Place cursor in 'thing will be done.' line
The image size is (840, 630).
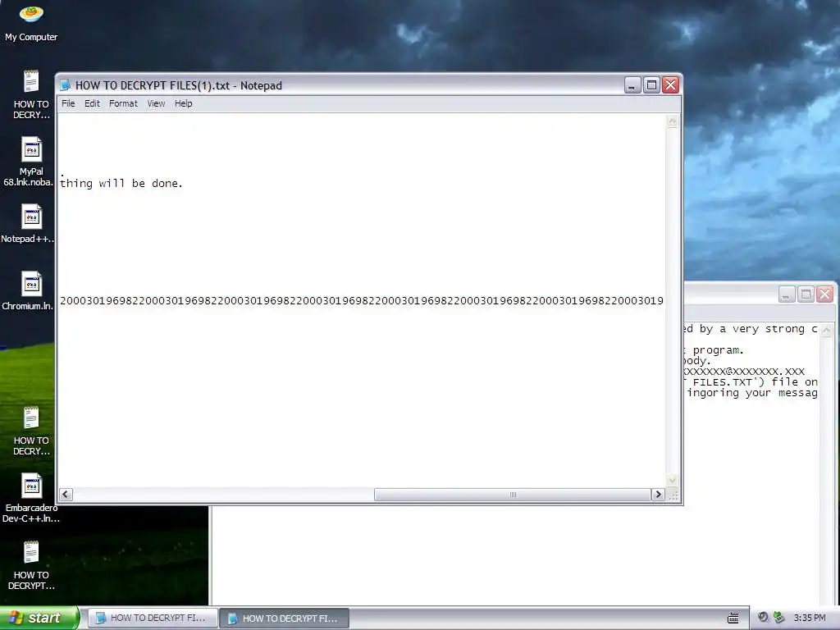121,183
